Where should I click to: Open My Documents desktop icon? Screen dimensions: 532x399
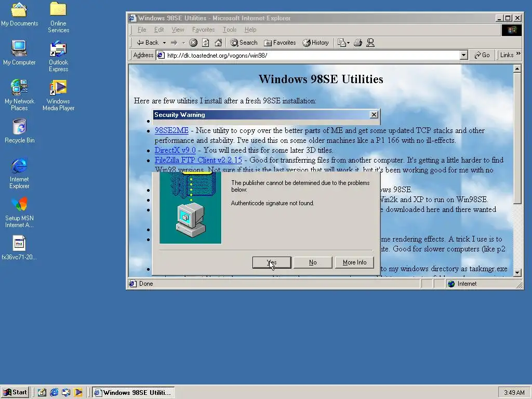(x=19, y=14)
